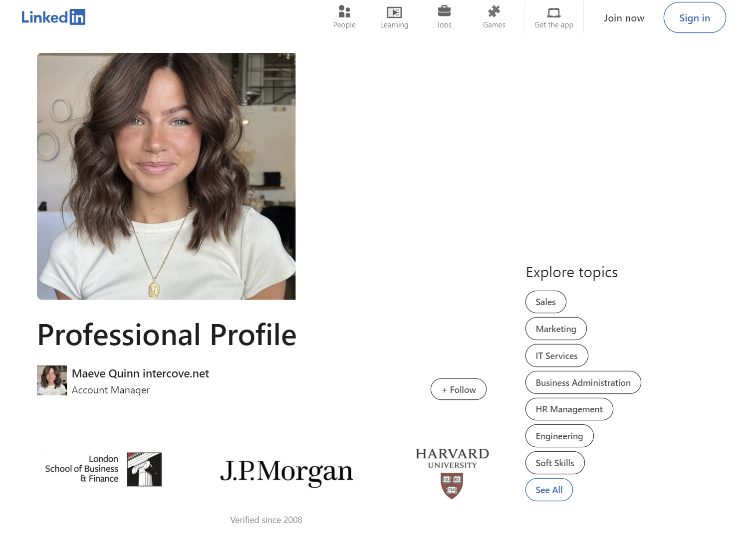
Task: Select the Sales topic pill
Action: [x=546, y=302]
